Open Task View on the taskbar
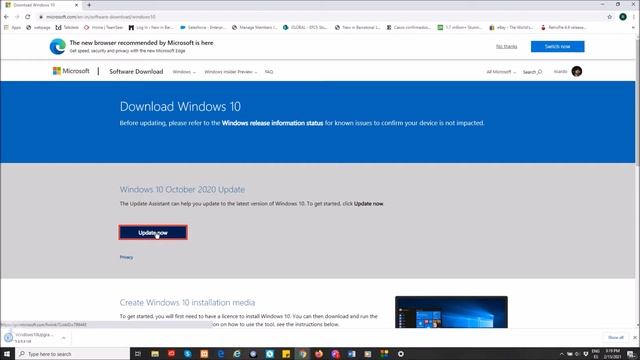Image resolution: width=640 pixels, height=360 pixels. pos(138,354)
